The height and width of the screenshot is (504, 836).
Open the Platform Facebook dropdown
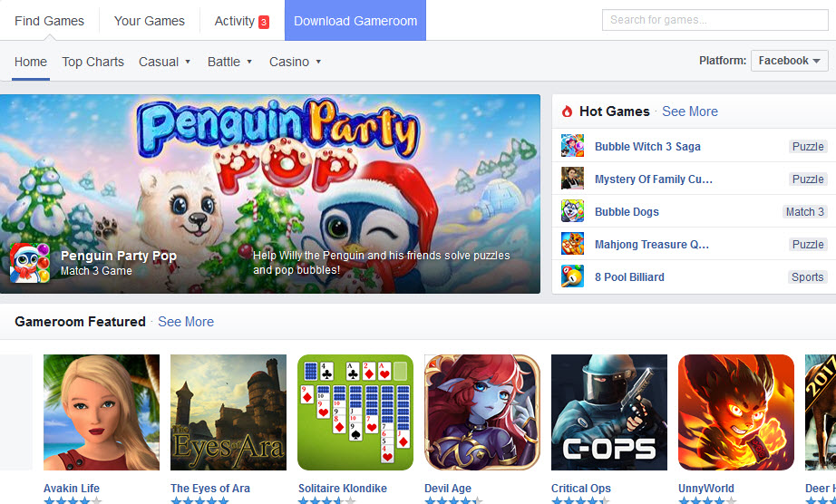pyautogui.click(x=789, y=61)
